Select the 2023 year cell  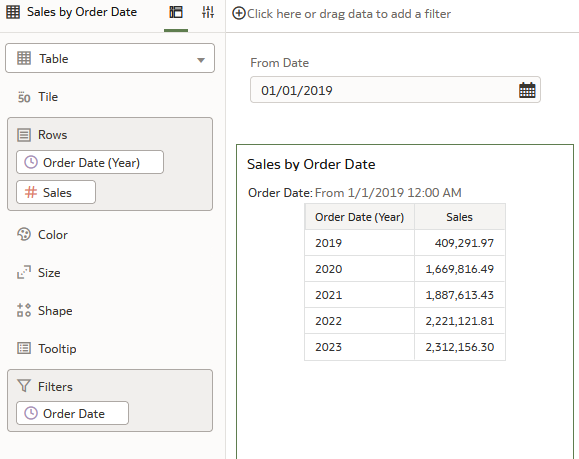359,347
